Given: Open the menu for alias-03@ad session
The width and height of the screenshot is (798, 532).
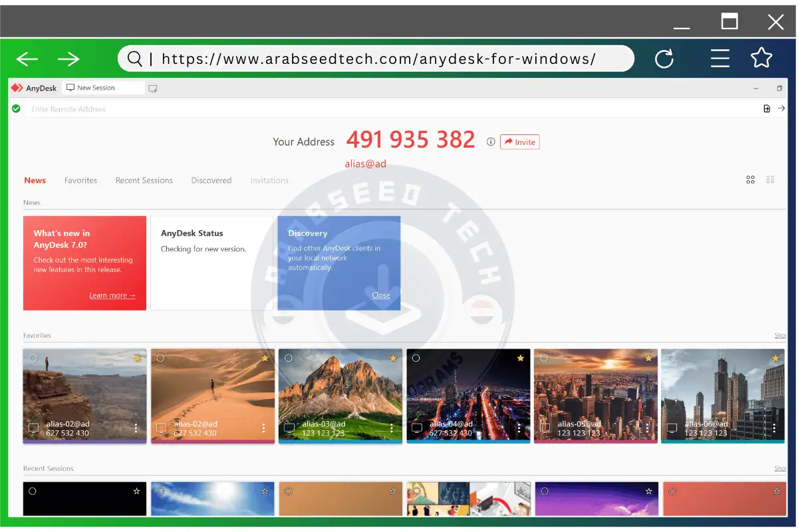Looking at the screenshot, I should (x=390, y=428).
